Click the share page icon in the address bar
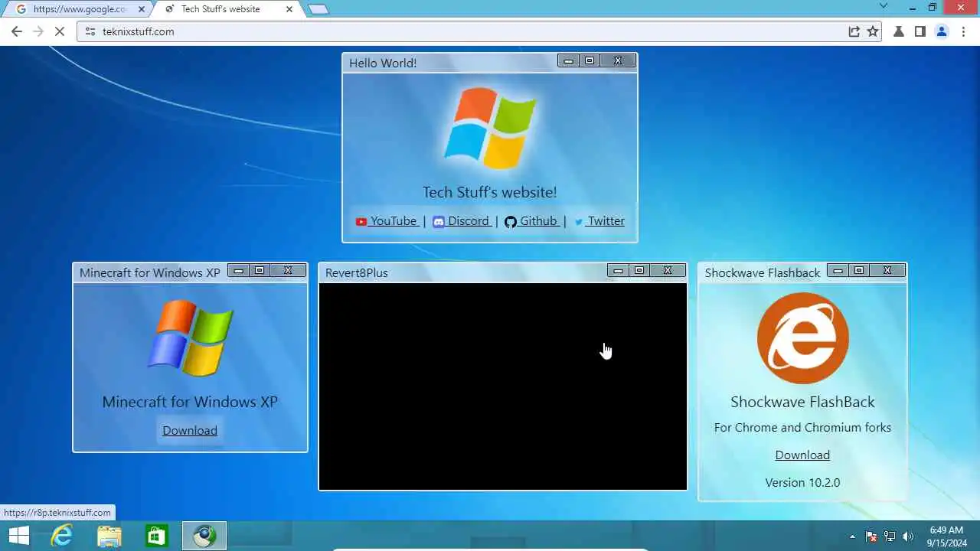This screenshot has height=551, width=980. (x=854, y=31)
